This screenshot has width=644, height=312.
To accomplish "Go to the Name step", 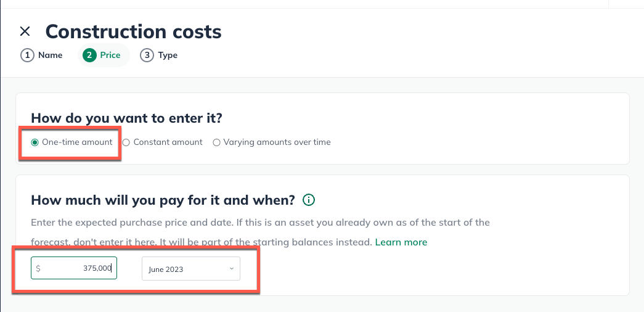I will click(50, 55).
